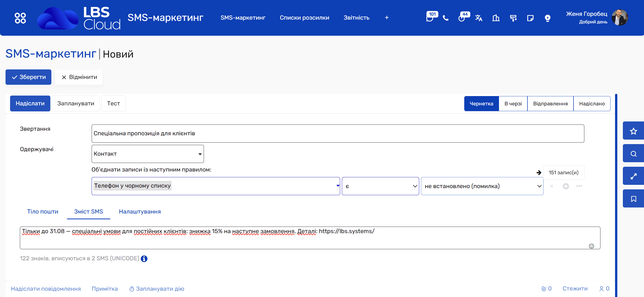Viewport: 644px width, 297px height.
Task: Click the bookmark sidebar icon
Action: pos(633,199)
